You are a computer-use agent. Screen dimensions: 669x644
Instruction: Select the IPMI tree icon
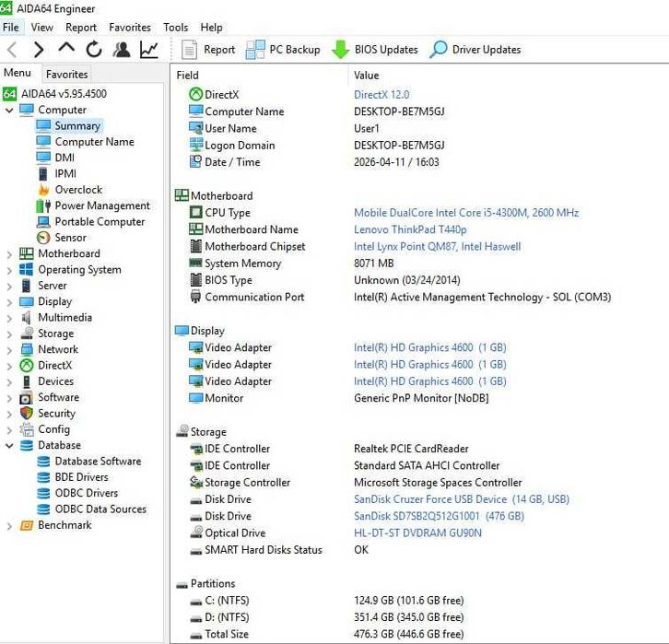click(x=43, y=174)
